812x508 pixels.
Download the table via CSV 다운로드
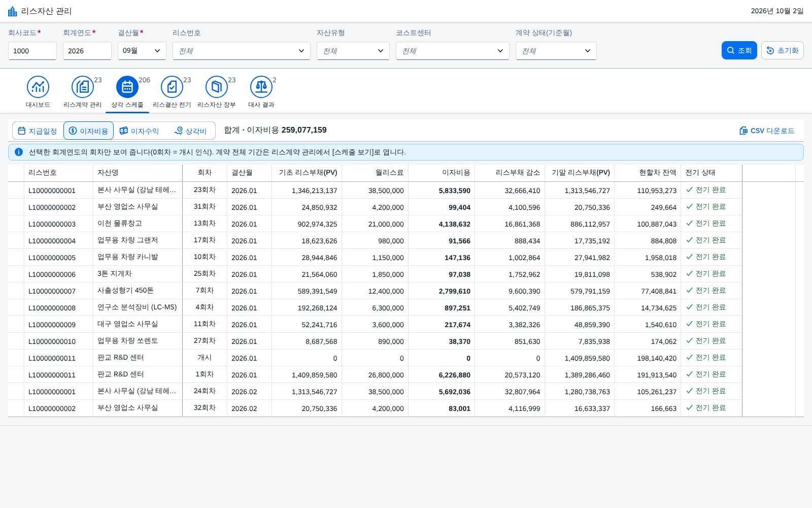click(767, 131)
